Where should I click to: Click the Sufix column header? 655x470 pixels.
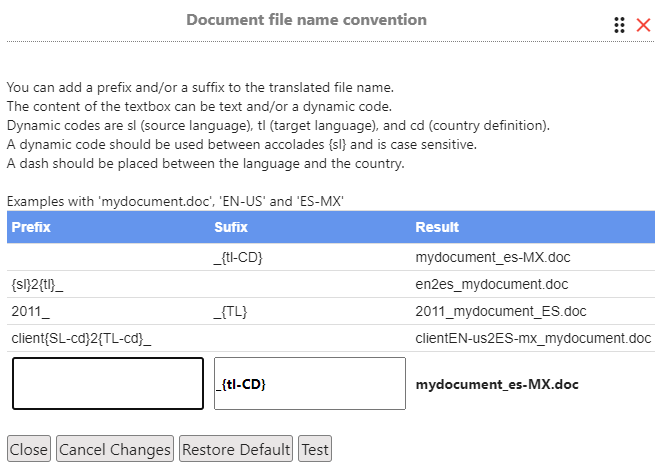pyautogui.click(x=231, y=227)
